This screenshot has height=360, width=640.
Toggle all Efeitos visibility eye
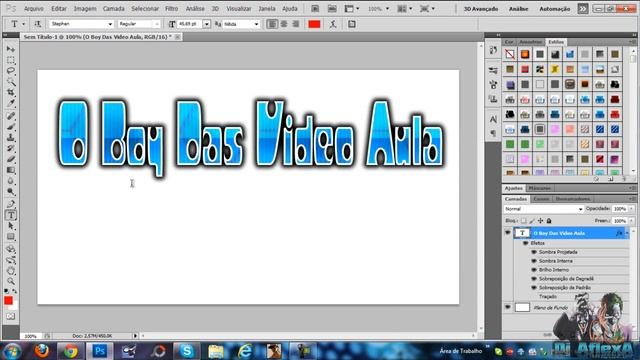coord(526,243)
